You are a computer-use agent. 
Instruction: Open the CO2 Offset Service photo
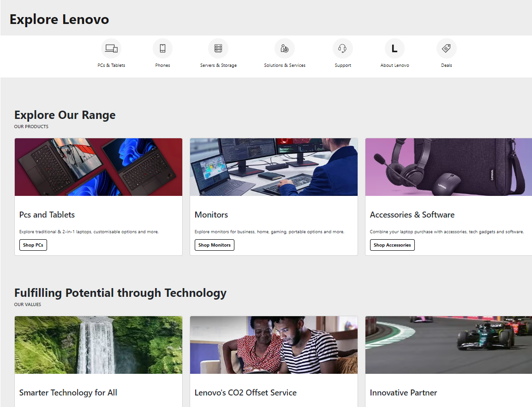(x=274, y=345)
